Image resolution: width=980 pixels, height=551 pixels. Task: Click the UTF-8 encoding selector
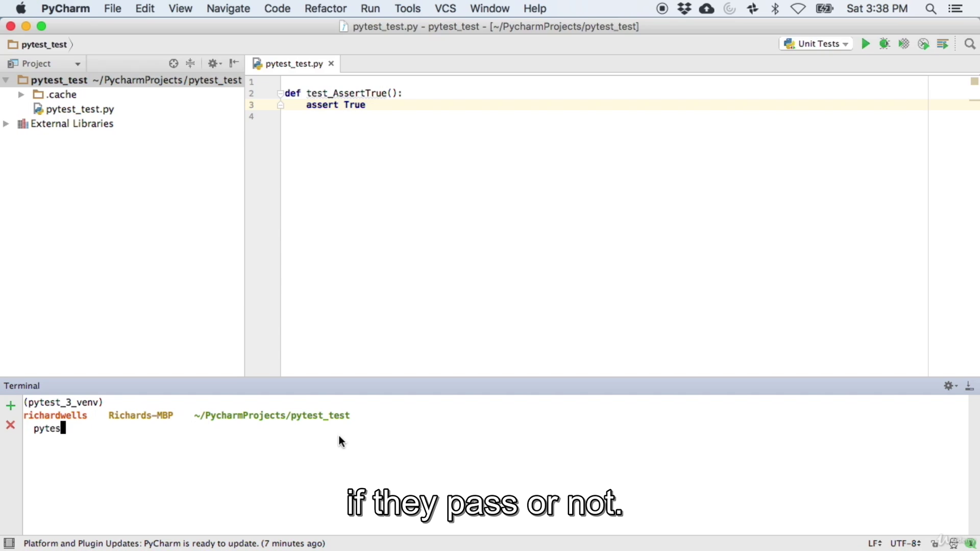pos(905,543)
